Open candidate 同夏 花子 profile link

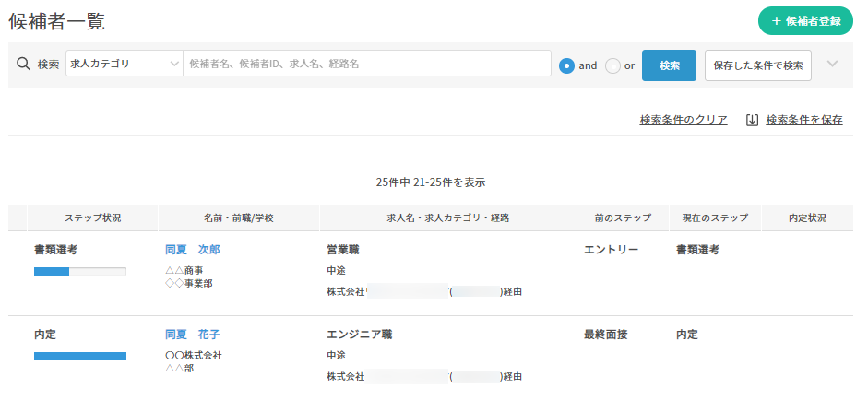192,335
